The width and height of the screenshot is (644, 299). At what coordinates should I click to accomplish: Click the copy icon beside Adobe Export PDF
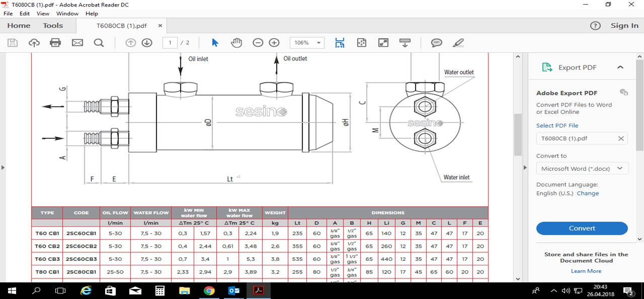click(624, 92)
